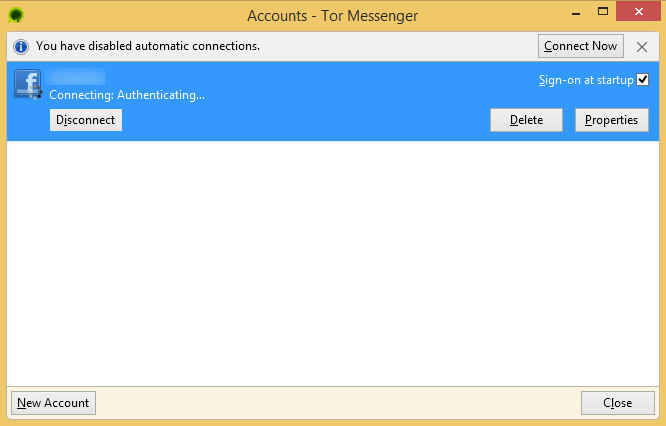Toggle Sign-on at startup checkbox
Screen dimensions: 666x426
[642, 80]
